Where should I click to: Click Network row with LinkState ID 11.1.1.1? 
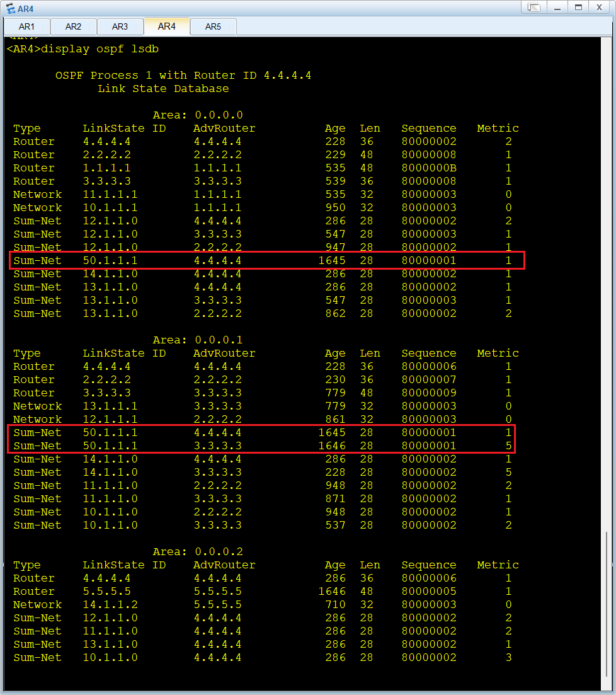tap(263, 195)
